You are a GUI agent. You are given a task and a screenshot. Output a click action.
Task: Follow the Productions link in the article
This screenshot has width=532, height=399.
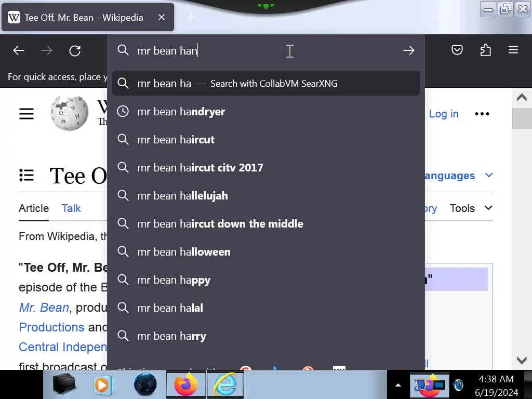(51, 327)
